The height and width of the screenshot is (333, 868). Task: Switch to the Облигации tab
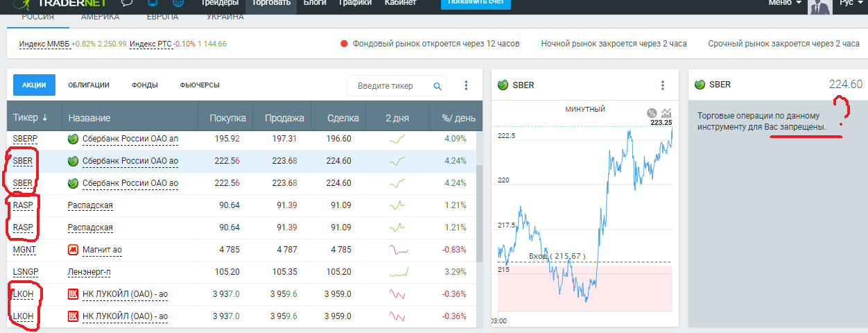(x=89, y=85)
